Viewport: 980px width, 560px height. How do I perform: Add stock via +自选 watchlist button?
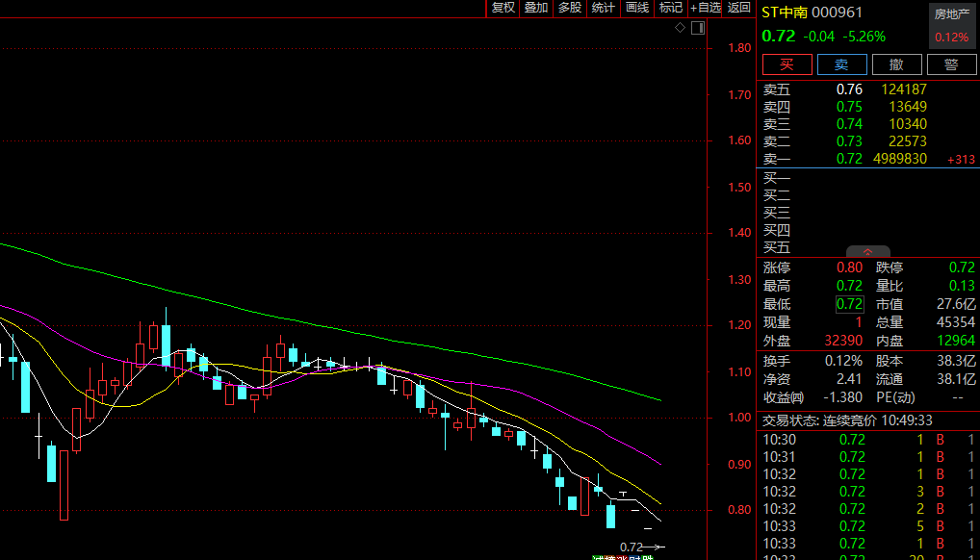pos(705,8)
